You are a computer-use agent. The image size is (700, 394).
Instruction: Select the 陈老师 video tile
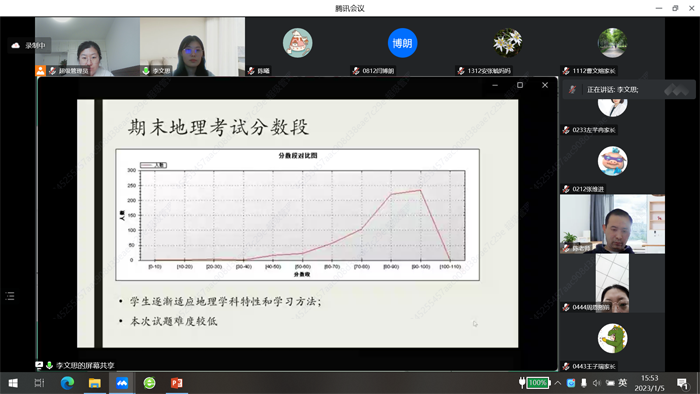612,224
